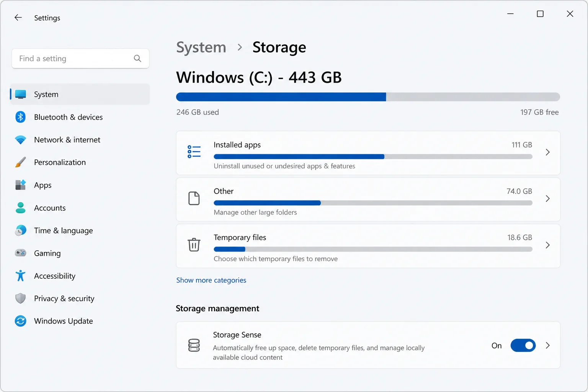Viewport: 588px width, 392px height.
Task: Navigate to Apps settings
Action: click(x=80, y=185)
